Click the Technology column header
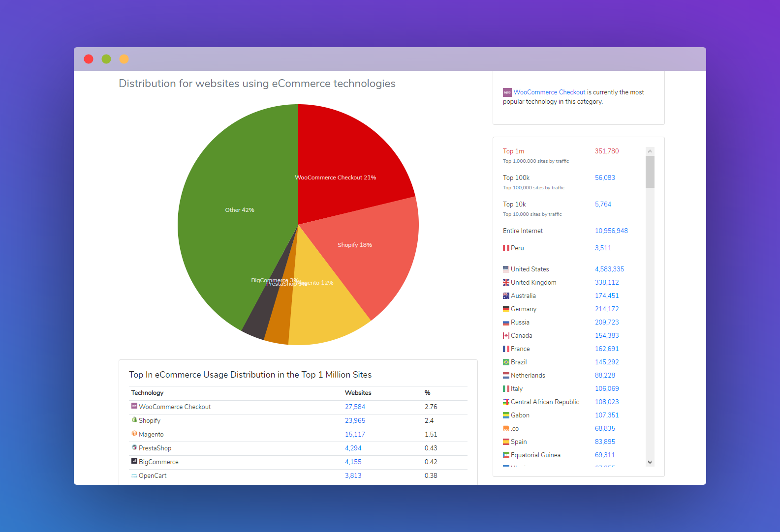 coord(147,393)
